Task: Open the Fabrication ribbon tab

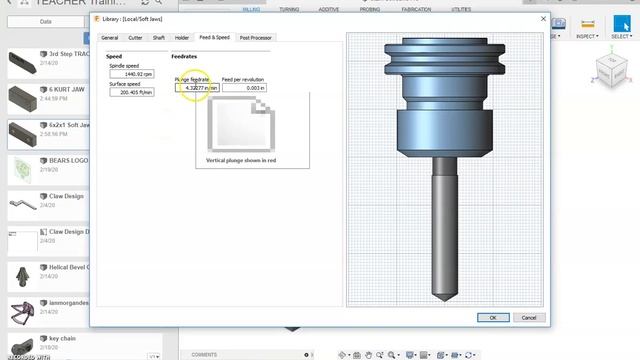Action: 416,9
